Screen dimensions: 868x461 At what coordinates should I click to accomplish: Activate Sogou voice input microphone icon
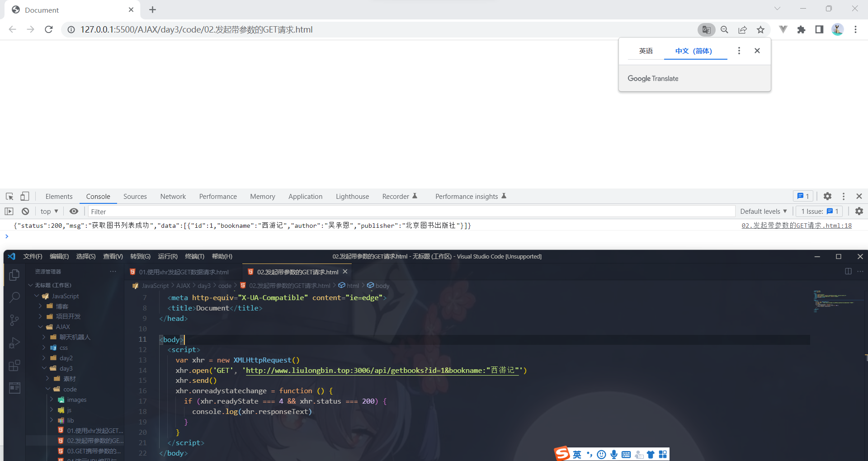pyautogui.click(x=613, y=454)
